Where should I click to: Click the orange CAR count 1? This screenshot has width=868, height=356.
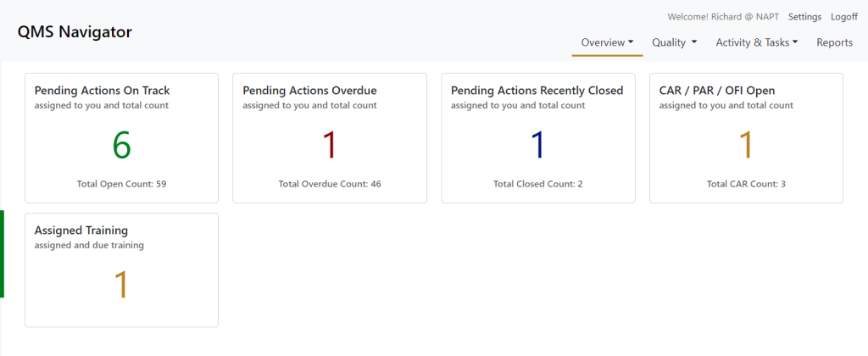[746, 146]
